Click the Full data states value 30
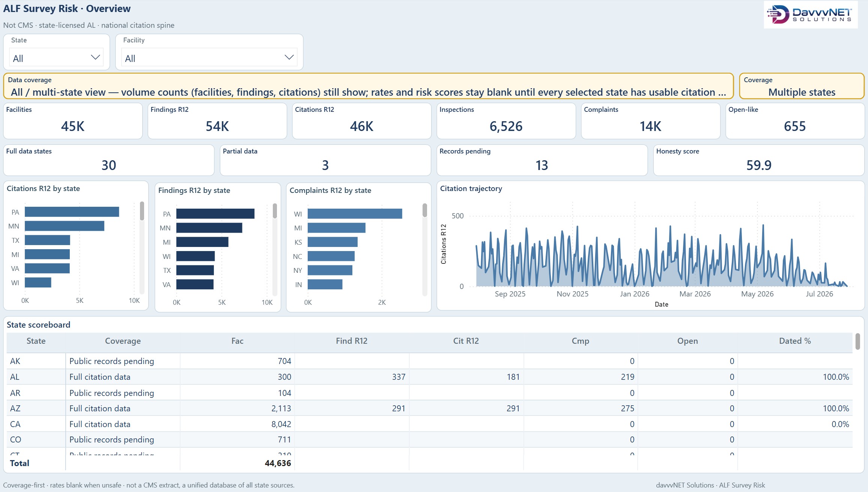 109,165
